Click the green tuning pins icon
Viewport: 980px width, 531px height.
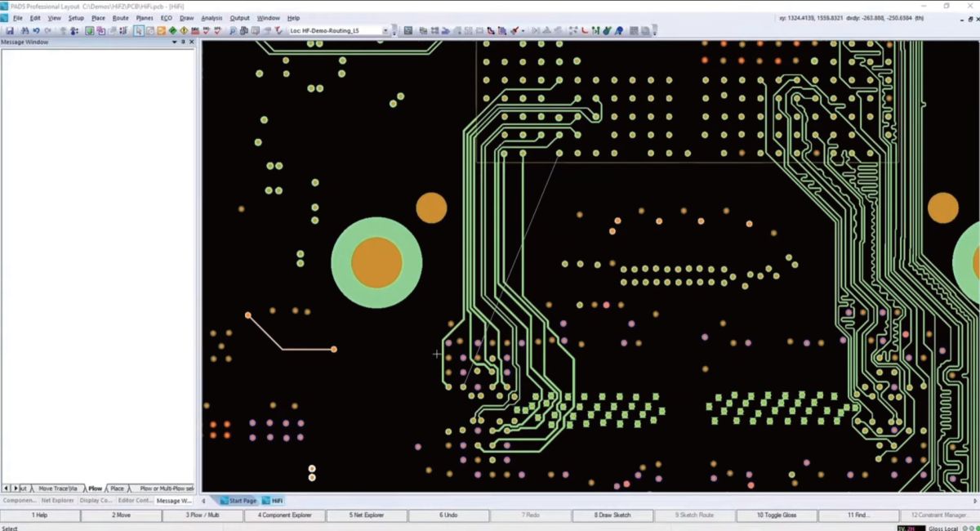point(595,30)
